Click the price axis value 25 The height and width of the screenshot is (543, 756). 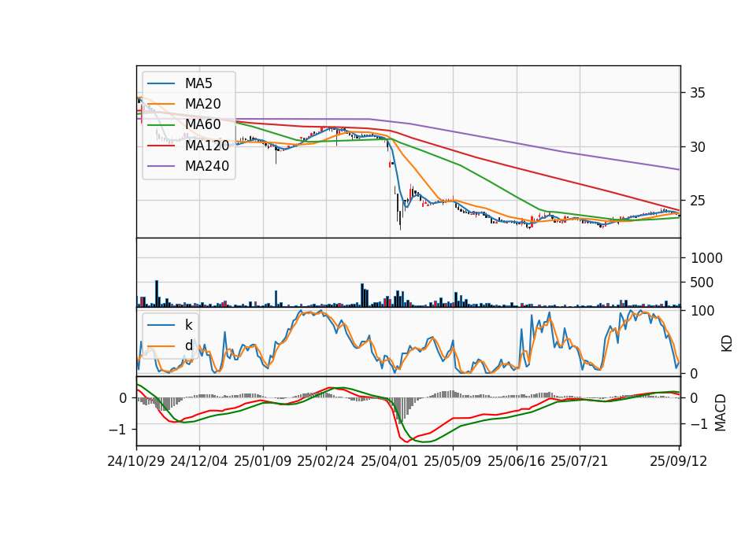point(697,201)
